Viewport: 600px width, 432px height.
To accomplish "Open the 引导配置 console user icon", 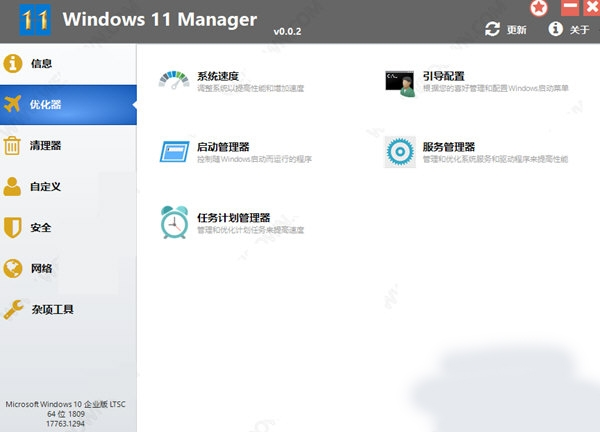I will [400, 83].
